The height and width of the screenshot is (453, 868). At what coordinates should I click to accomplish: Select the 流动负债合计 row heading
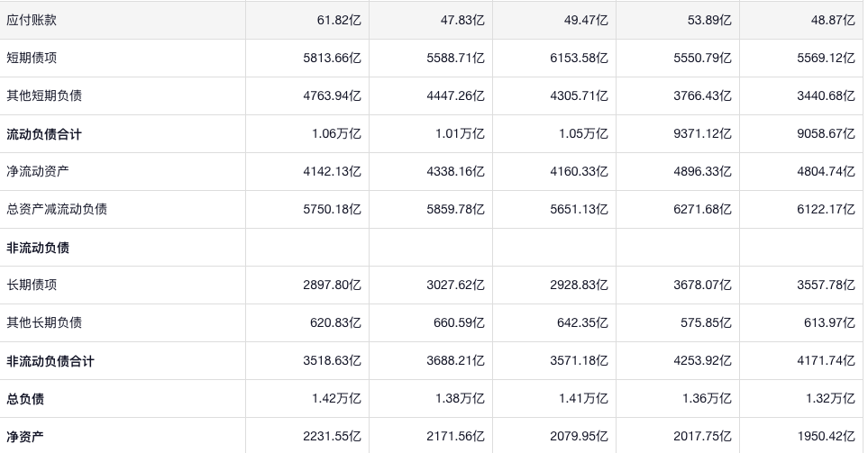[44, 134]
